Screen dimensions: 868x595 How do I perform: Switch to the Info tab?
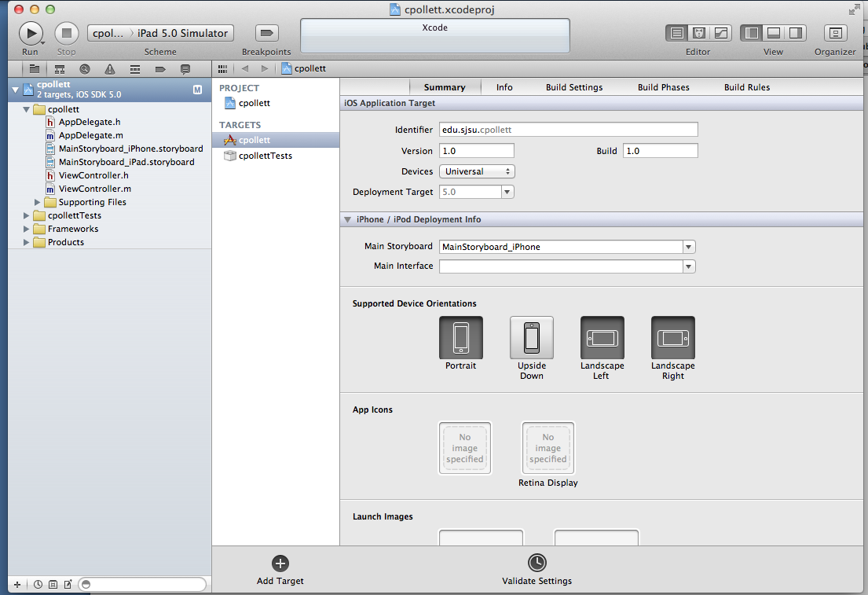click(504, 87)
